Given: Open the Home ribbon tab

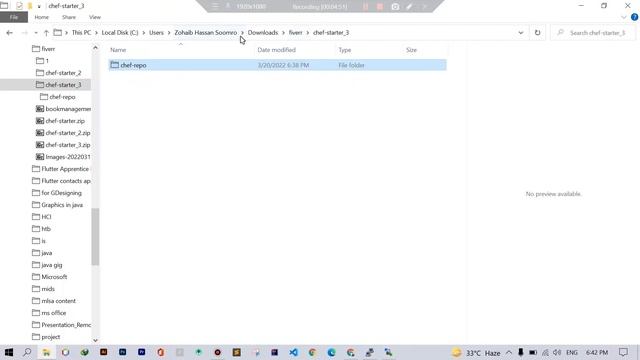Looking at the screenshot, I should [x=42, y=17].
